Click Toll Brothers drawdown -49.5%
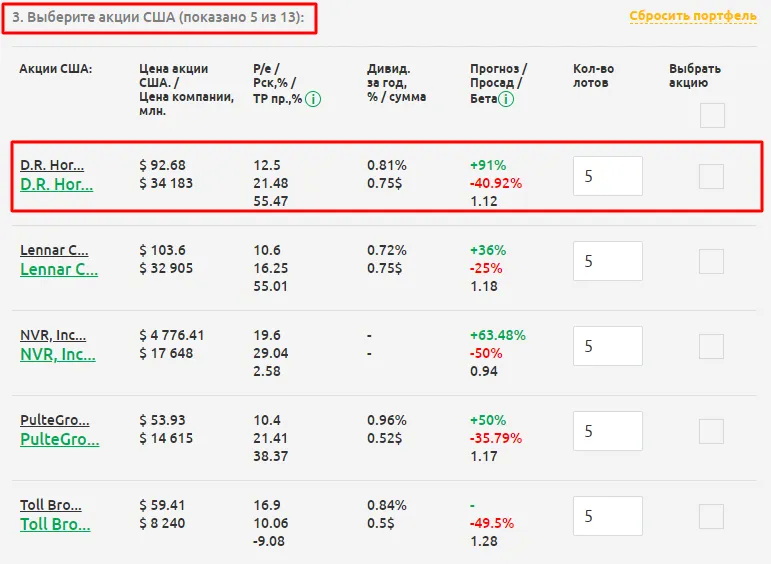771x564 pixels. [492, 523]
